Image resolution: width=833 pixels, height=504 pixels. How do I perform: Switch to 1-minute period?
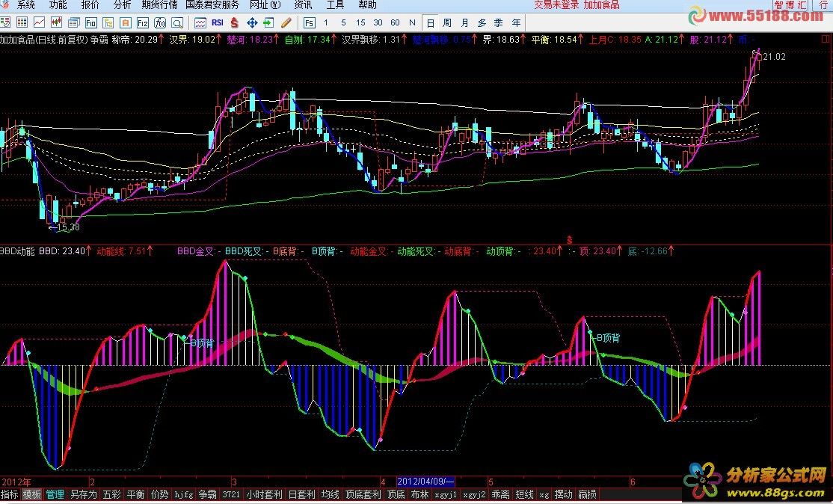326,22
